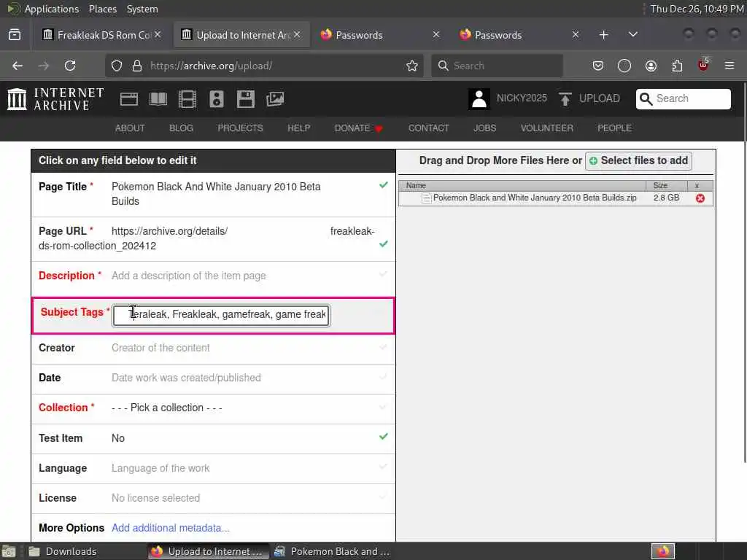747x560 pixels.
Task: Open the HELP nav link
Action: point(298,128)
